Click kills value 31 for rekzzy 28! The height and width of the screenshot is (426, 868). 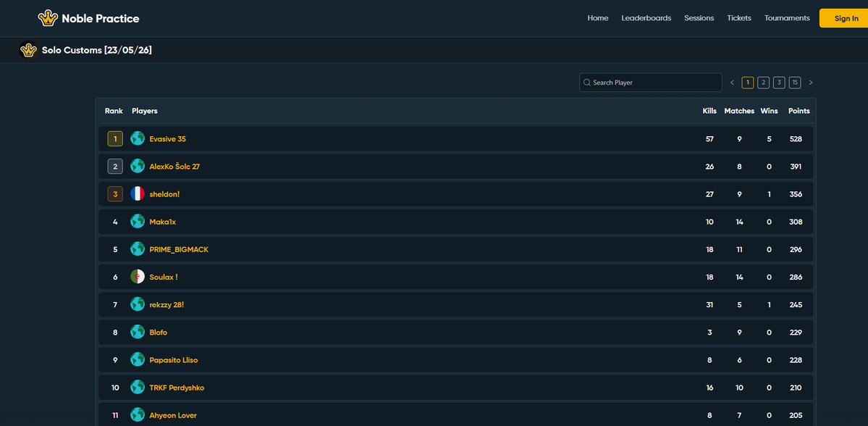pos(709,305)
